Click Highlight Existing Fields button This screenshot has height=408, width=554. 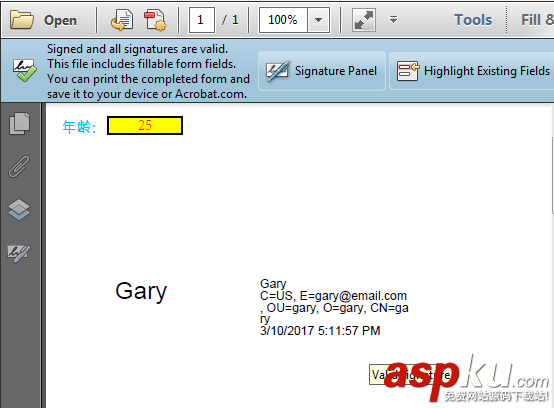pyautogui.click(x=472, y=71)
